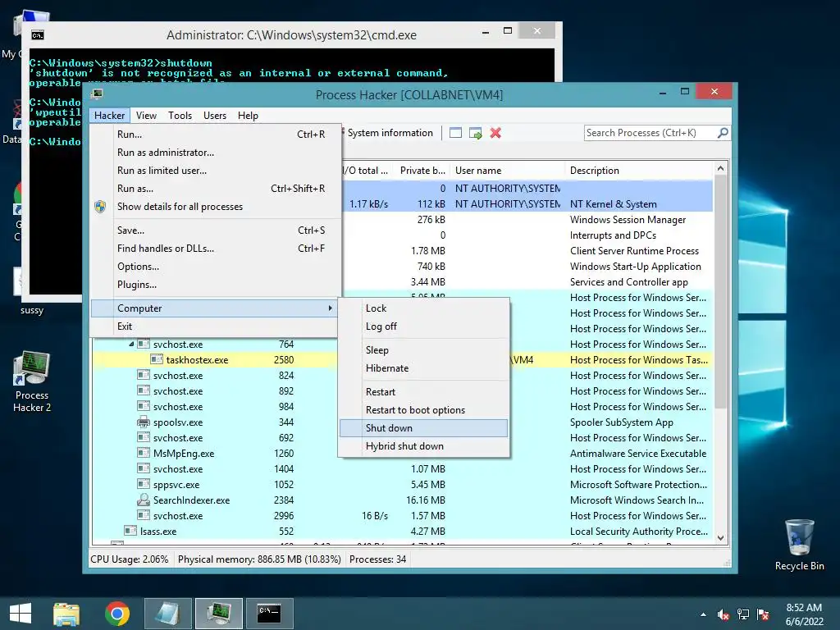840x630 pixels.
Task: Open Plugins... menu entry
Action: click(216, 285)
